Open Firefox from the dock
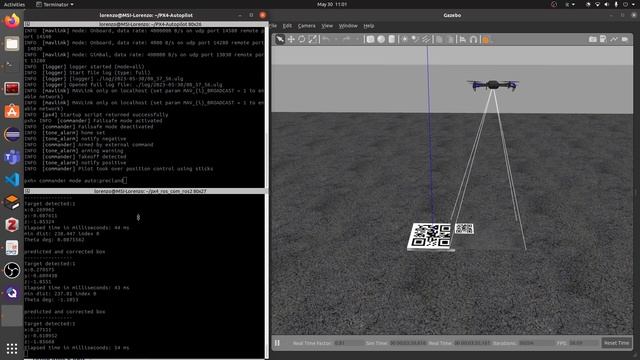This screenshot has height=360, width=640. click(x=12, y=20)
